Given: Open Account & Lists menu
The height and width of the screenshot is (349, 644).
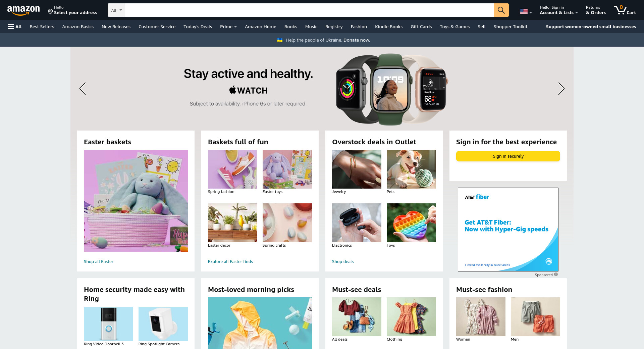Looking at the screenshot, I should (558, 10).
